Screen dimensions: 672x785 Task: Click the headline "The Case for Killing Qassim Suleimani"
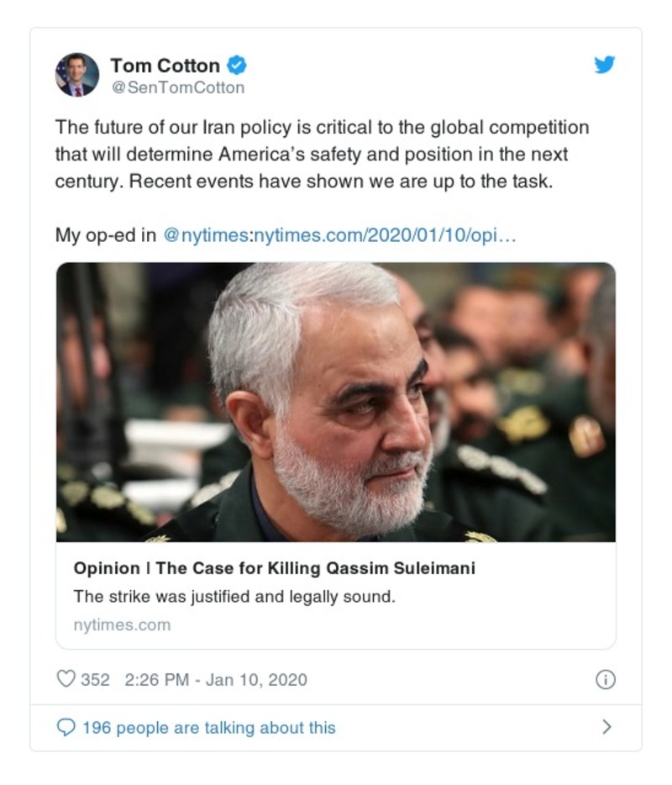click(275, 568)
